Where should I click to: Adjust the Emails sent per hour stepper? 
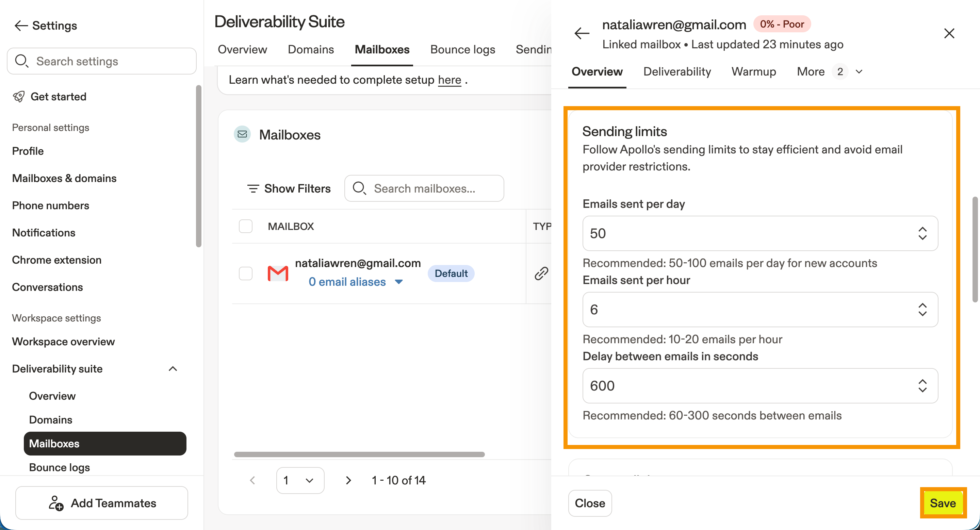point(922,310)
